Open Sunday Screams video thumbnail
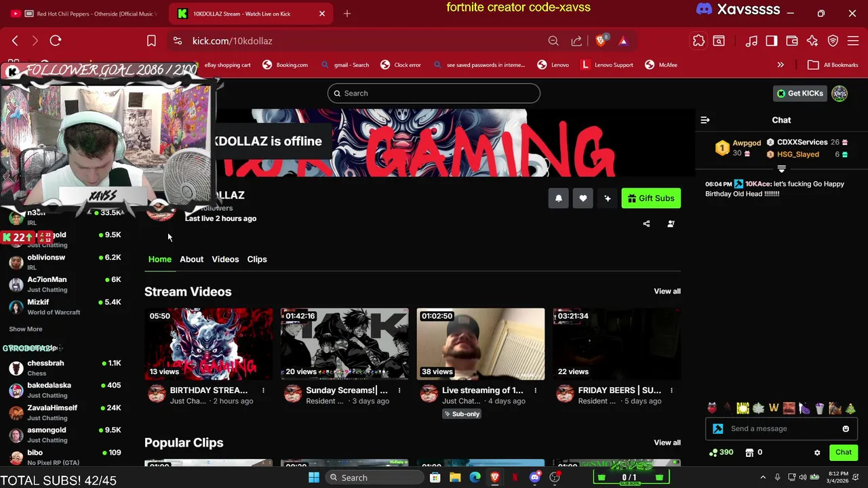 pyautogui.click(x=344, y=344)
